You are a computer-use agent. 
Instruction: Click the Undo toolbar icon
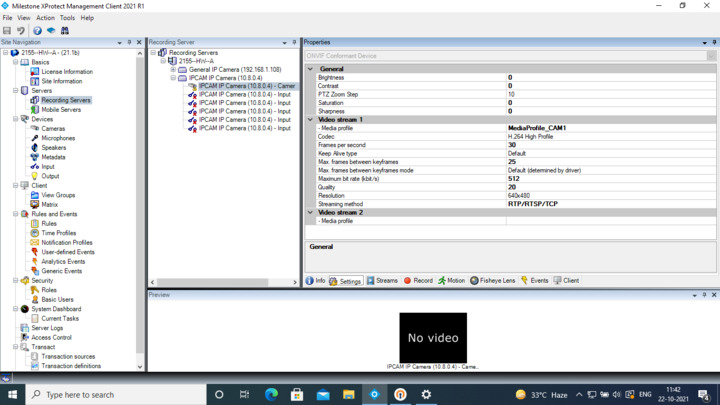click(21, 30)
